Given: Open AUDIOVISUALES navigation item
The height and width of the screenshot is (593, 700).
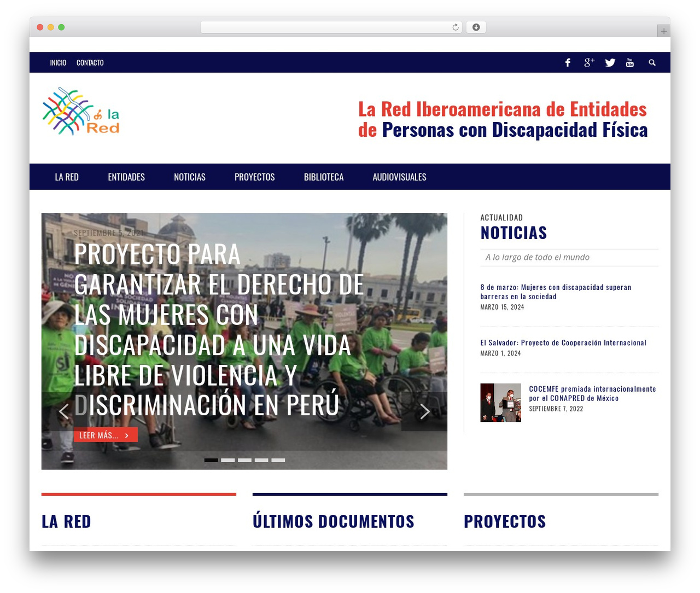Looking at the screenshot, I should 399,177.
